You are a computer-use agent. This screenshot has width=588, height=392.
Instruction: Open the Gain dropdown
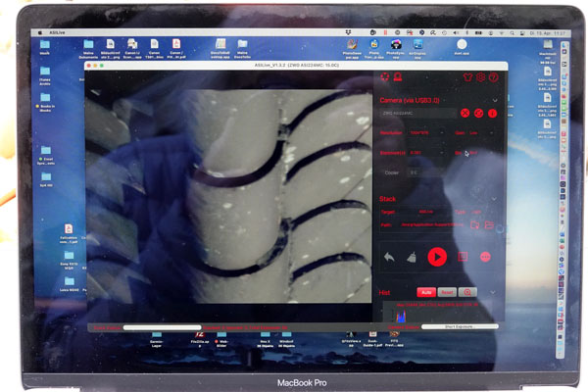[x=481, y=133]
